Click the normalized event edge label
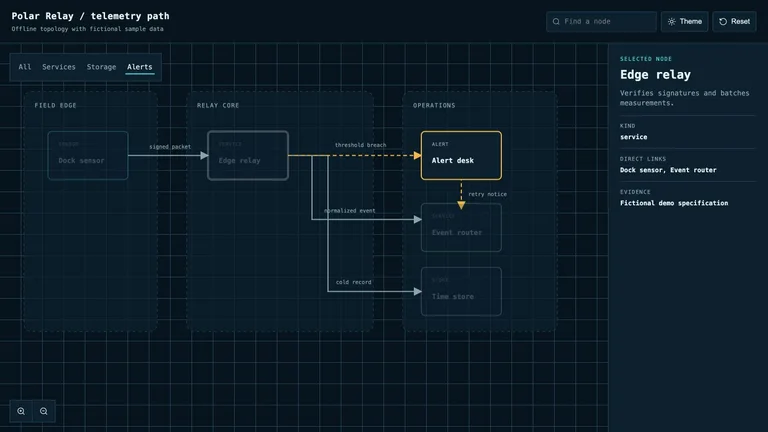The width and height of the screenshot is (768, 432). [x=350, y=211]
